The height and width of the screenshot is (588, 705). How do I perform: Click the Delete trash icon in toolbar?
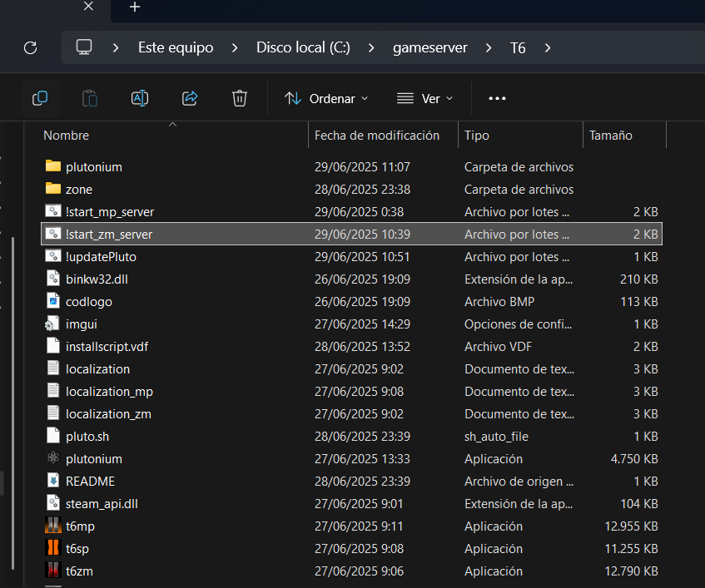(x=240, y=98)
